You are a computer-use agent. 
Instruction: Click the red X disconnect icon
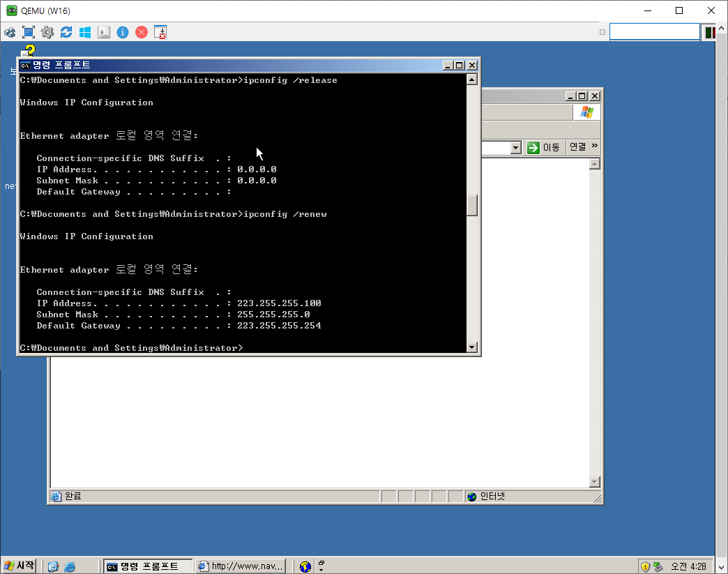142,33
